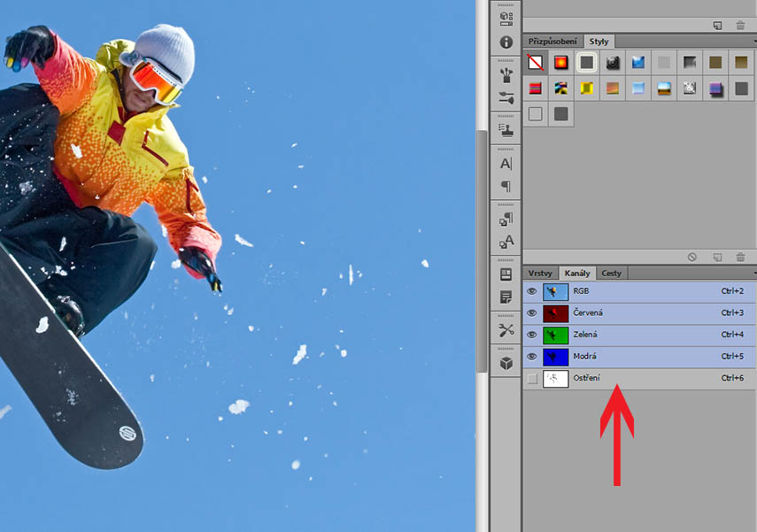The height and width of the screenshot is (532, 757).
Task: Open the Tool Presets panel icon
Action: [x=506, y=330]
